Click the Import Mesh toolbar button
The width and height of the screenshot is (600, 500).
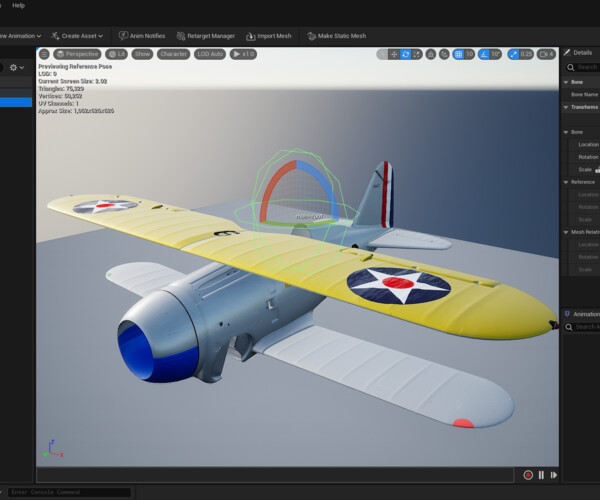[x=269, y=36]
